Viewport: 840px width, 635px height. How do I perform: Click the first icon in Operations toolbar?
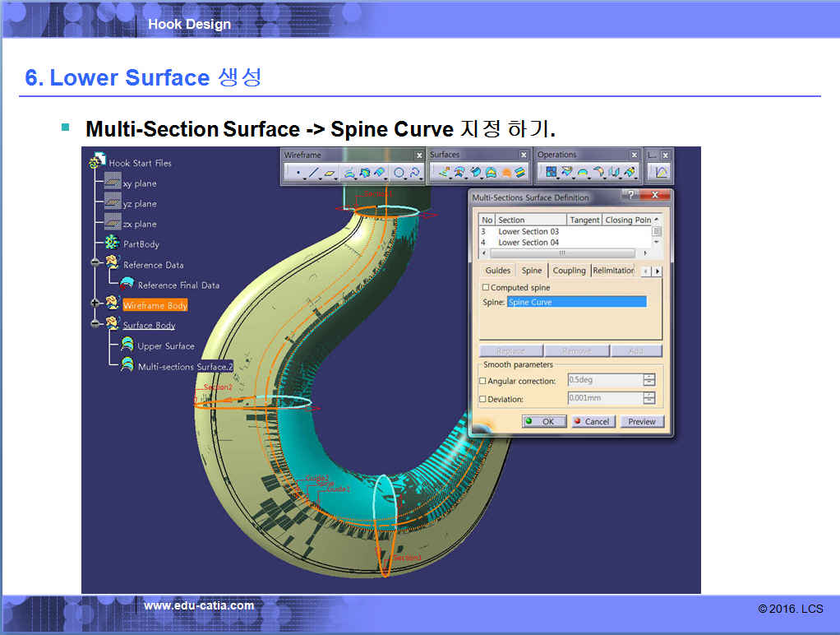click(552, 173)
